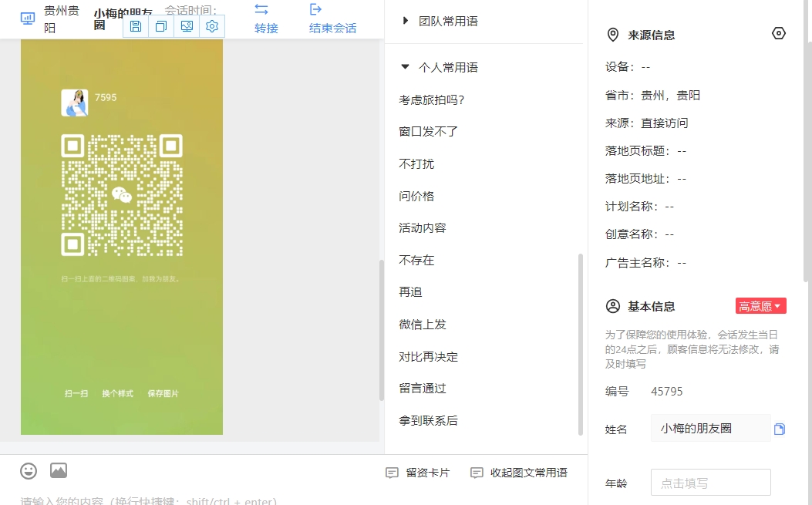This screenshot has height=505, width=812.
Task: Click the 年龄 input field 点击填写
Action: tap(710, 483)
